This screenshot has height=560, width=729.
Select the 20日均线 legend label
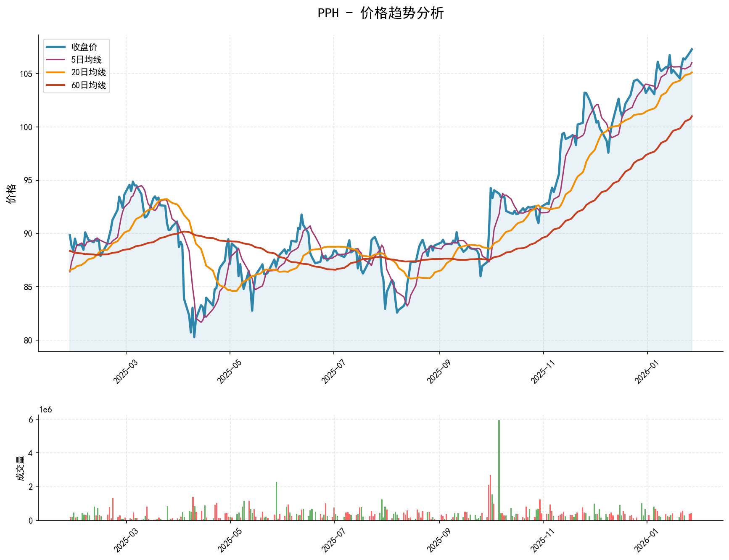click(89, 72)
